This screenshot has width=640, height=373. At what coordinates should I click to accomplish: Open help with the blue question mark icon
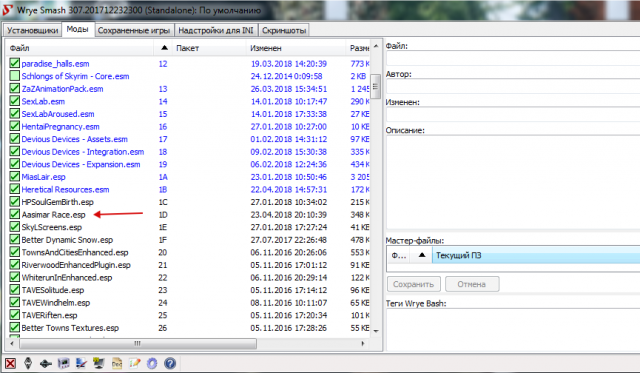[170, 363]
